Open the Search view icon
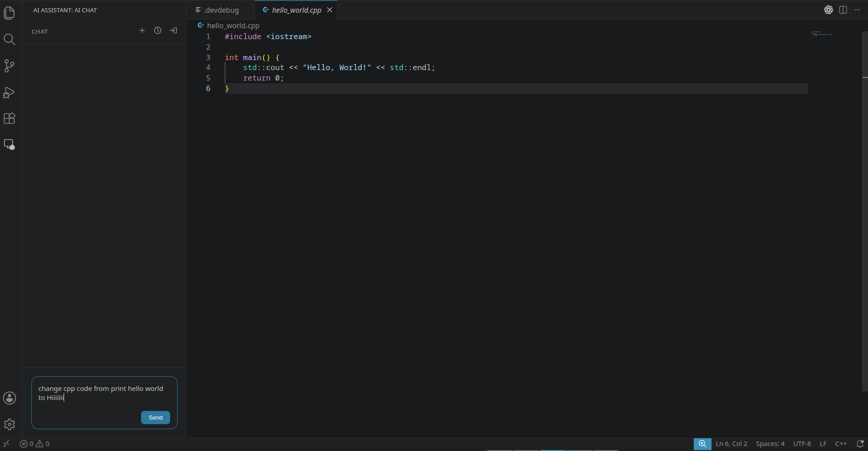Image resolution: width=868 pixels, height=451 pixels. point(10,40)
